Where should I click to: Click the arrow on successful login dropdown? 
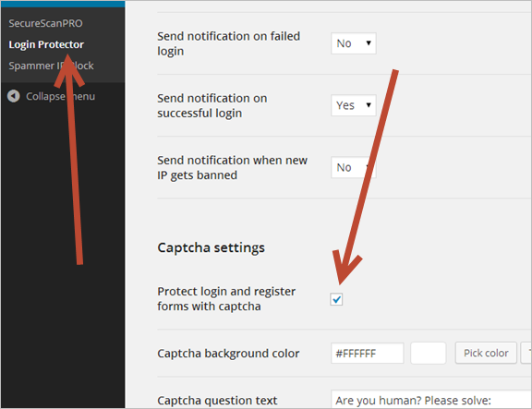click(369, 105)
